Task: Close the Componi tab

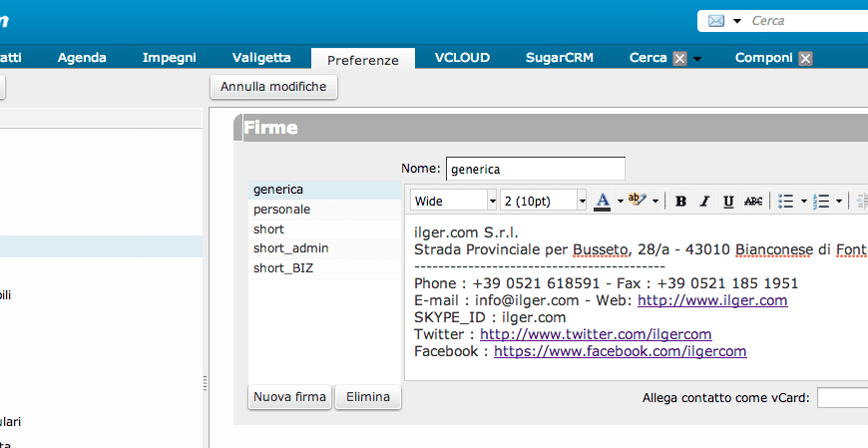Action: click(x=805, y=59)
